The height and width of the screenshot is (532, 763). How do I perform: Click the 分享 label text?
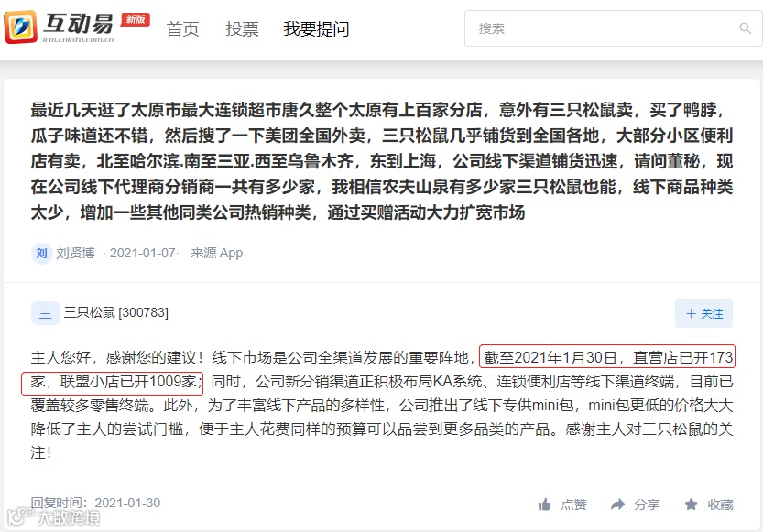[x=647, y=505]
